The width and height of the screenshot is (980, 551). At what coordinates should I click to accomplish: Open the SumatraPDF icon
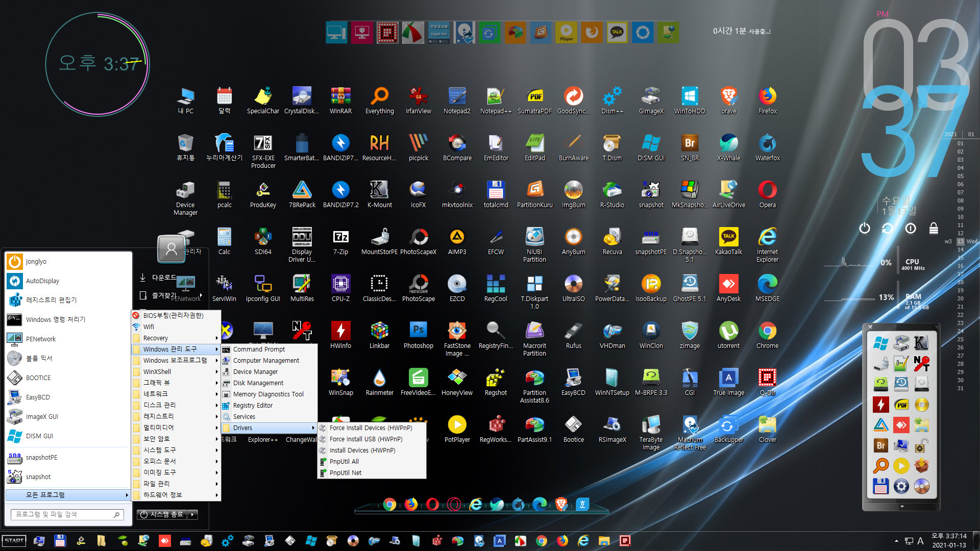tap(534, 100)
